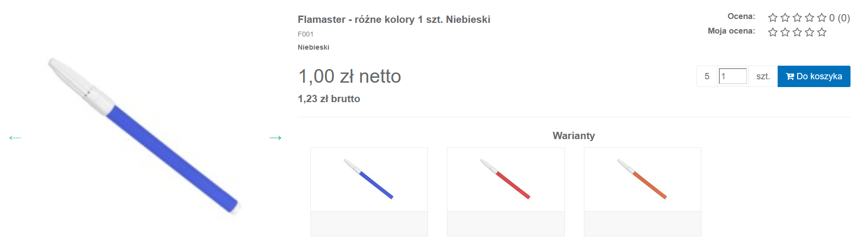Viewport: 868px width, 251px height.
Task: Click the third star in the Ocena row
Action: pos(797,18)
